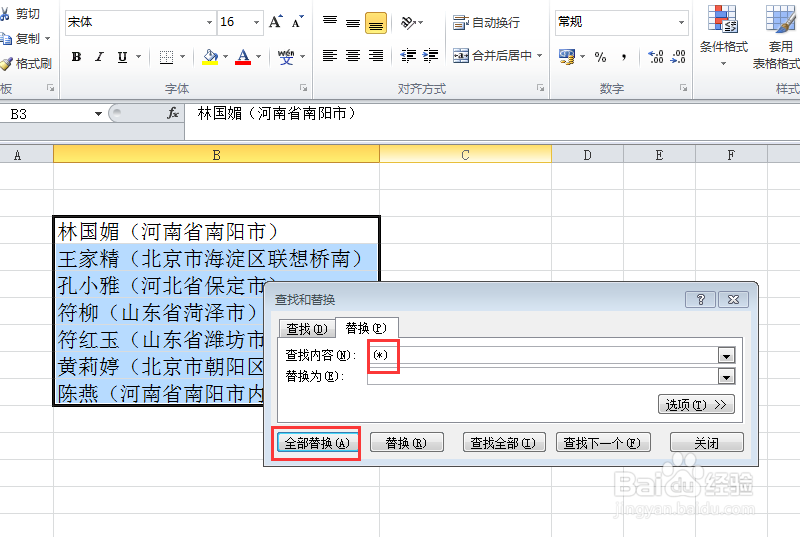Image resolution: width=800 pixels, height=537 pixels.
Task: Open font group dialog launcher
Action: [x=304, y=88]
